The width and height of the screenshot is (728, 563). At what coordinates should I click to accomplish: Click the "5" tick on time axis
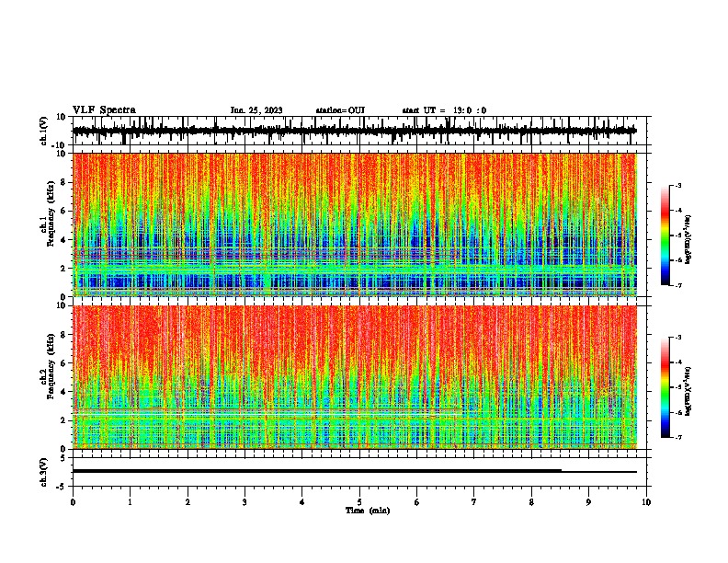359,502
